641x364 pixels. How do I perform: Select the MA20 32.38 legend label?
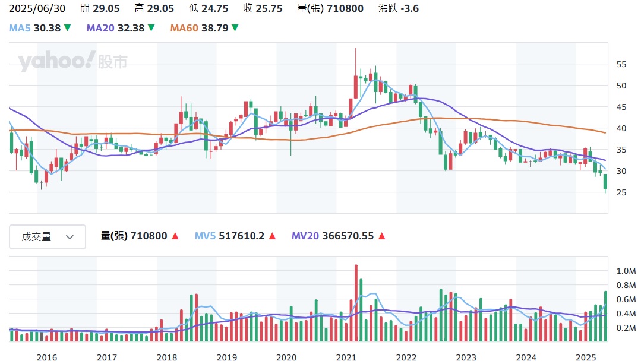[115, 28]
